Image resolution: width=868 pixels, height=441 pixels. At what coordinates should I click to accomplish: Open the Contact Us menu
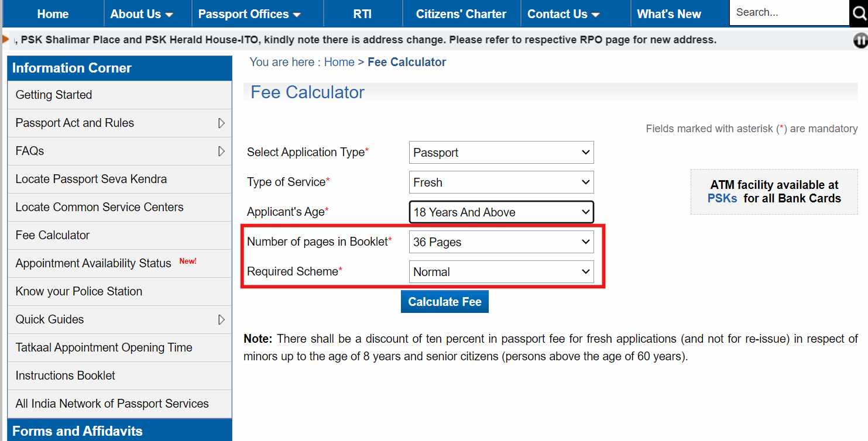pos(564,14)
